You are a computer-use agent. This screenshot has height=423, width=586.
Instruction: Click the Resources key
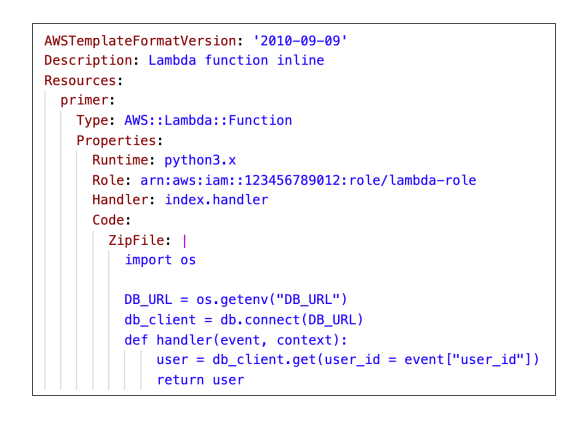coord(80,80)
